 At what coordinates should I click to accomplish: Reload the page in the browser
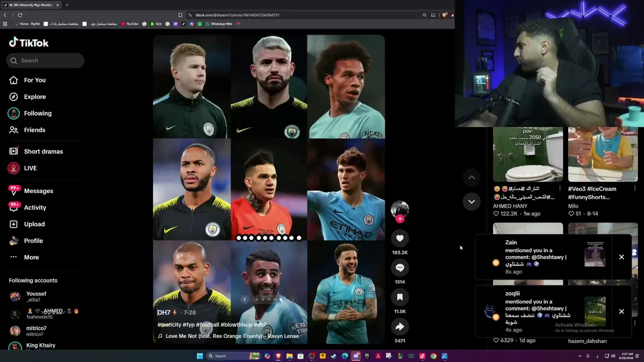(20, 15)
